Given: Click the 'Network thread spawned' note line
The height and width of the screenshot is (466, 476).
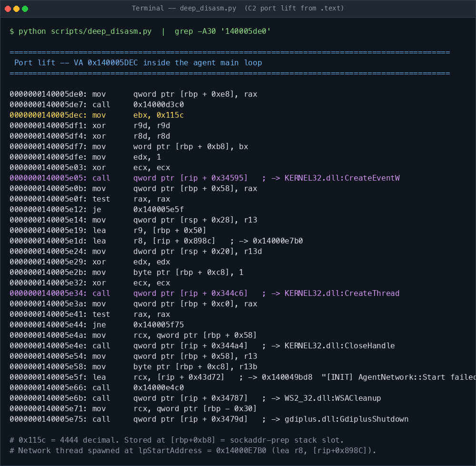Looking at the screenshot, I should tap(193, 450).
